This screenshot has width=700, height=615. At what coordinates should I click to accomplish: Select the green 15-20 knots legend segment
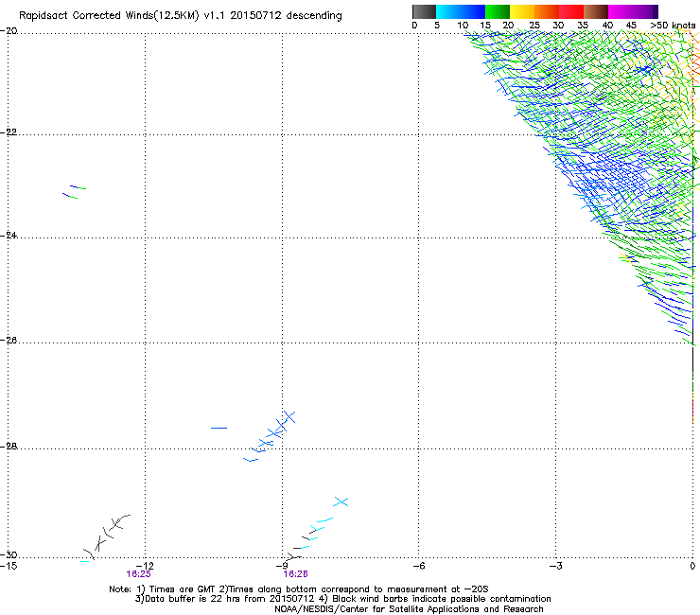498,11
